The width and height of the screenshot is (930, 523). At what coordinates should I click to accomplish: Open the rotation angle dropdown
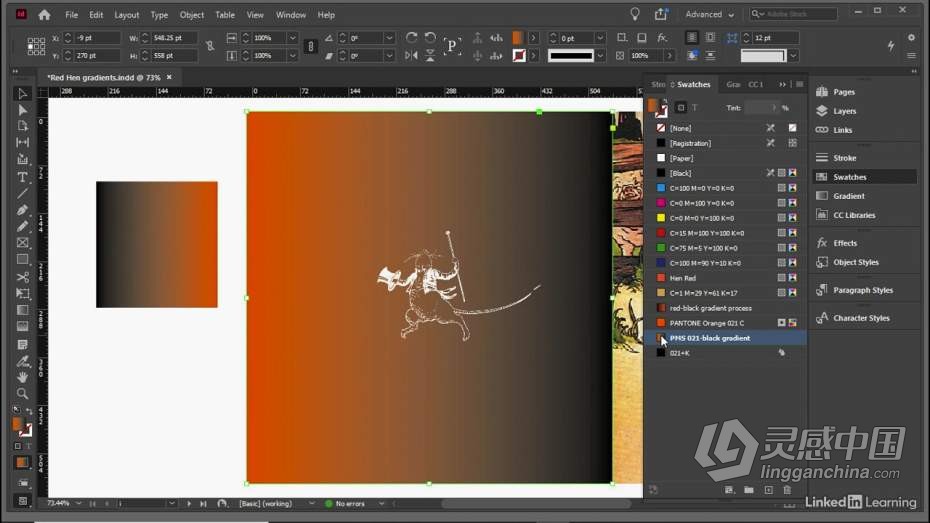pyautogui.click(x=389, y=37)
